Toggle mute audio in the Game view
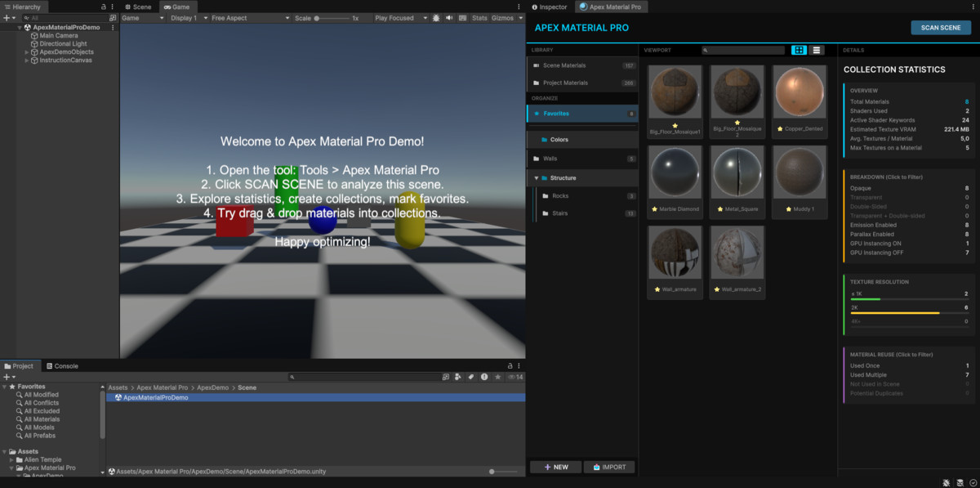The height and width of the screenshot is (488, 980). point(450,18)
